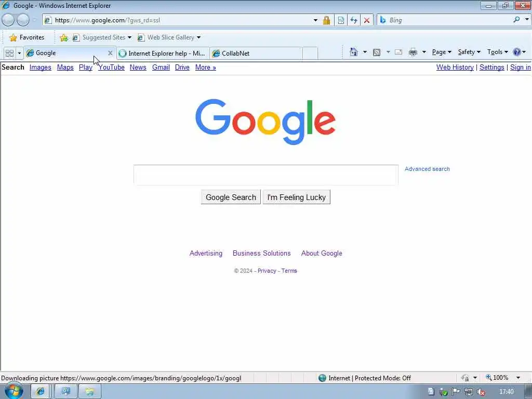
Task: Click the Add to Favorites Bar icon
Action: click(x=64, y=37)
